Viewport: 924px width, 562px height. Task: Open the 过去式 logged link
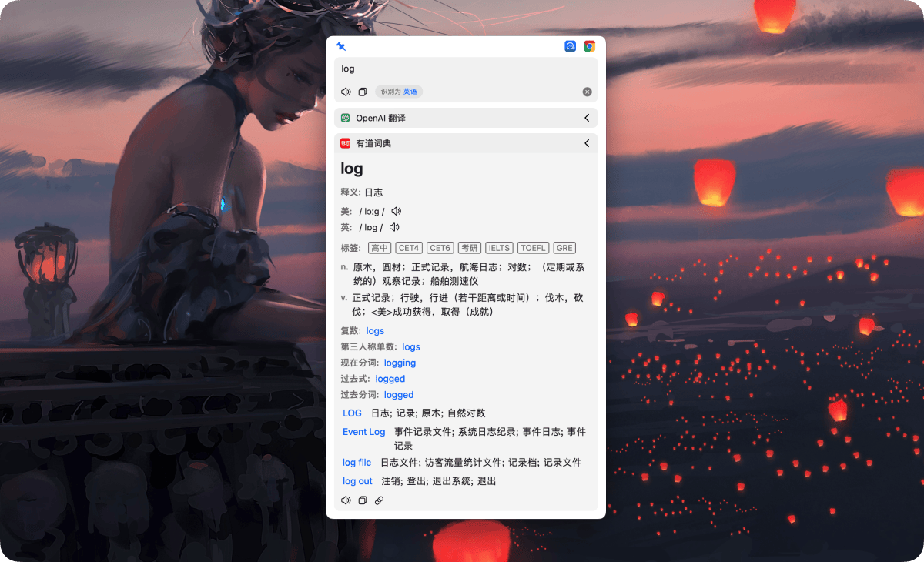(x=390, y=379)
